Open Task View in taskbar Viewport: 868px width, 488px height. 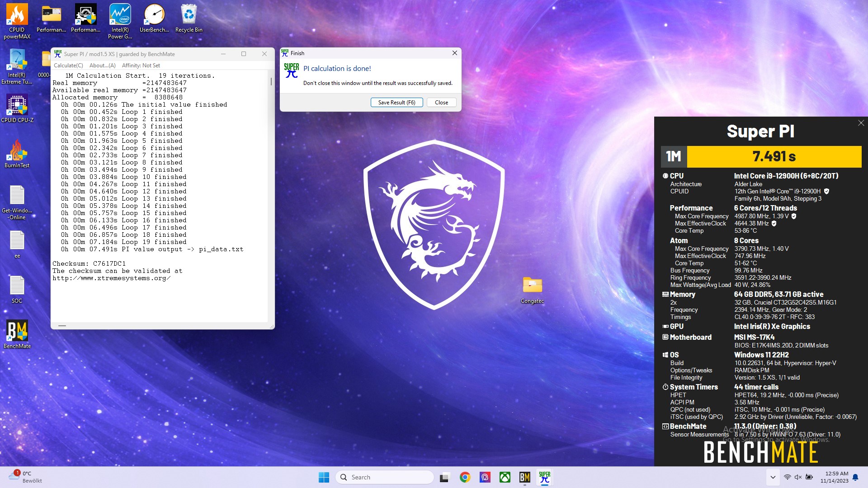point(445,477)
